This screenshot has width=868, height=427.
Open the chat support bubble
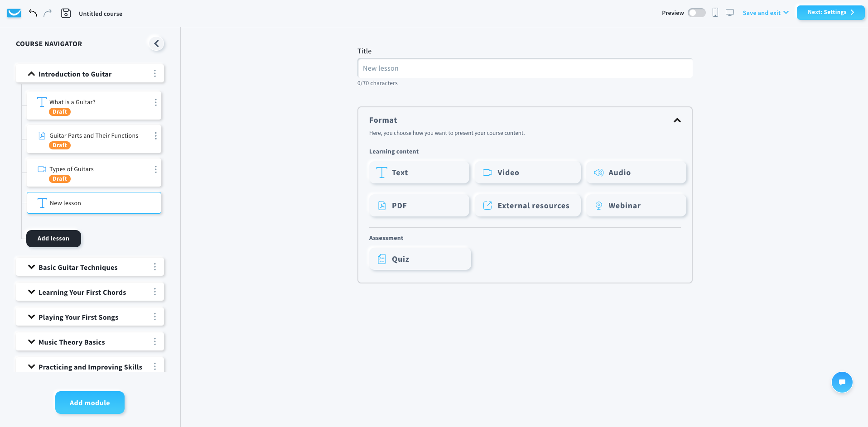(842, 382)
